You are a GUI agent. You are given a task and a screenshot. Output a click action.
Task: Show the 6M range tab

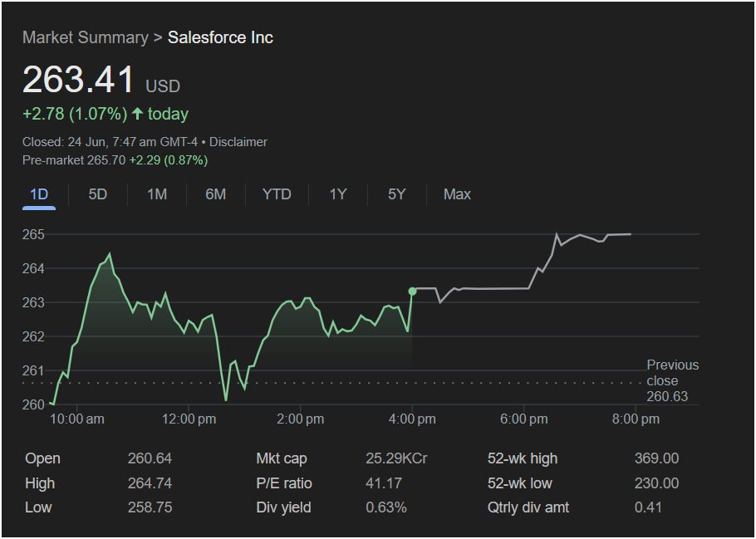[215, 194]
